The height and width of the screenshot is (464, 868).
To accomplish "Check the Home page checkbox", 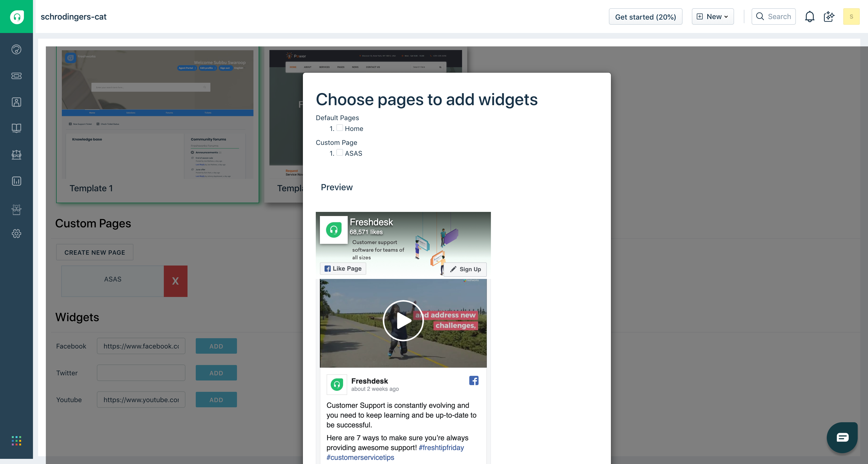I will 340,128.
